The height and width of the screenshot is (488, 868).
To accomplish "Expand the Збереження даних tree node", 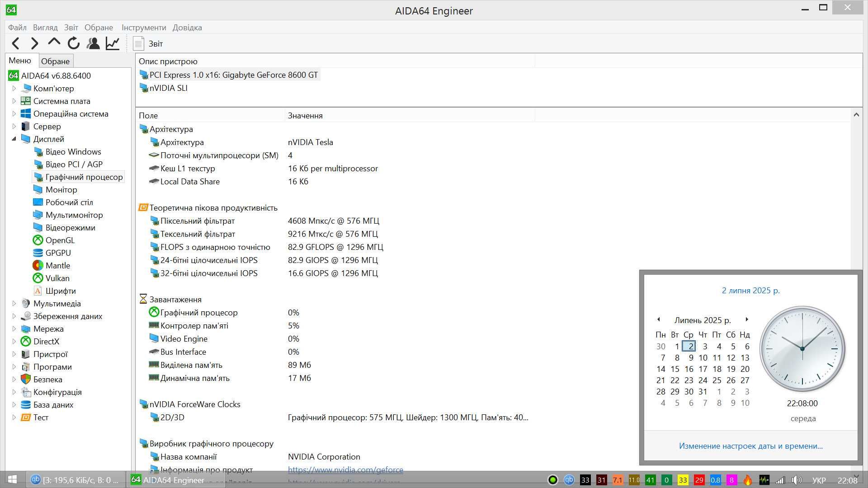I will (14, 316).
